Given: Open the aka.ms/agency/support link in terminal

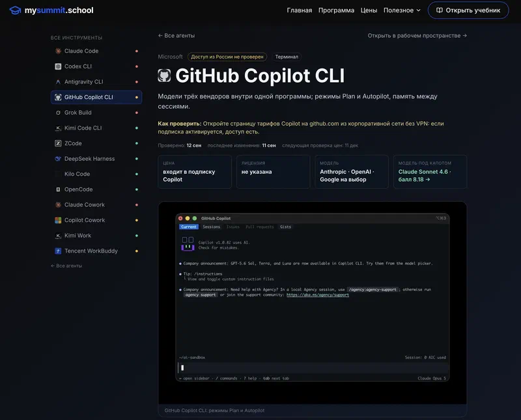Looking at the screenshot, I should click(318, 295).
